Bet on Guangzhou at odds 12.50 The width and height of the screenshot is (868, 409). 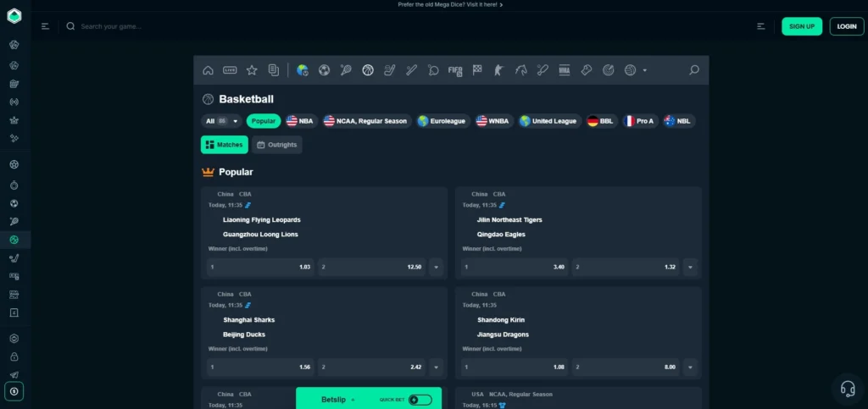pos(371,267)
